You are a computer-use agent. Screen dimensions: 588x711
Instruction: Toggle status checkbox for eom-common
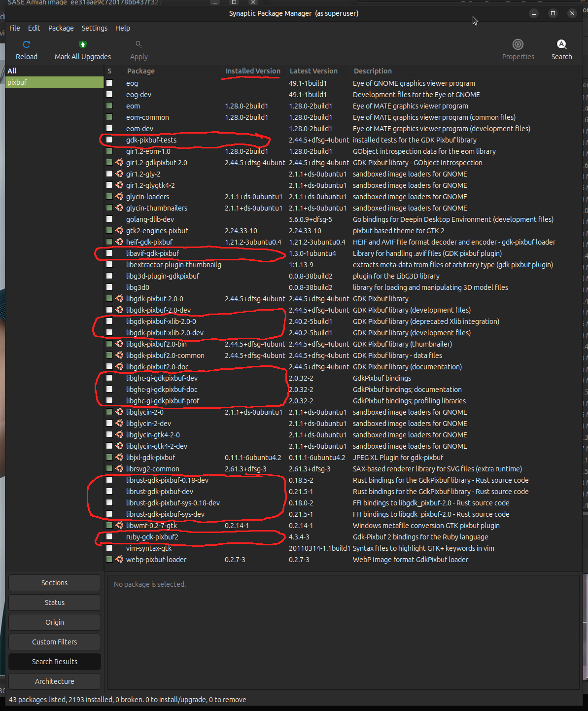click(x=109, y=117)
